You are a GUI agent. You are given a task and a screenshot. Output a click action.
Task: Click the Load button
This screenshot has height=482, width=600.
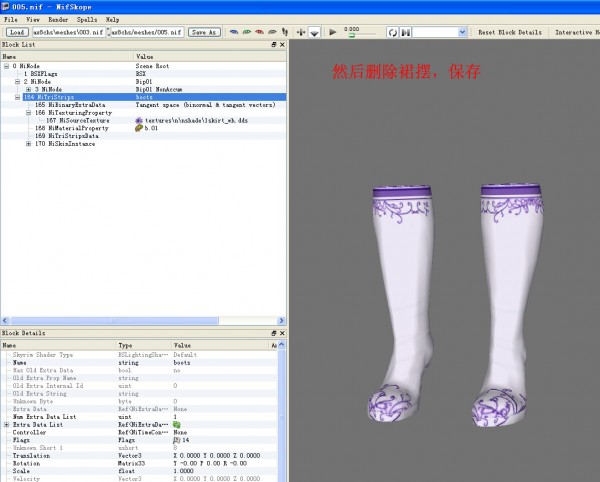click(x=16, y=32)
